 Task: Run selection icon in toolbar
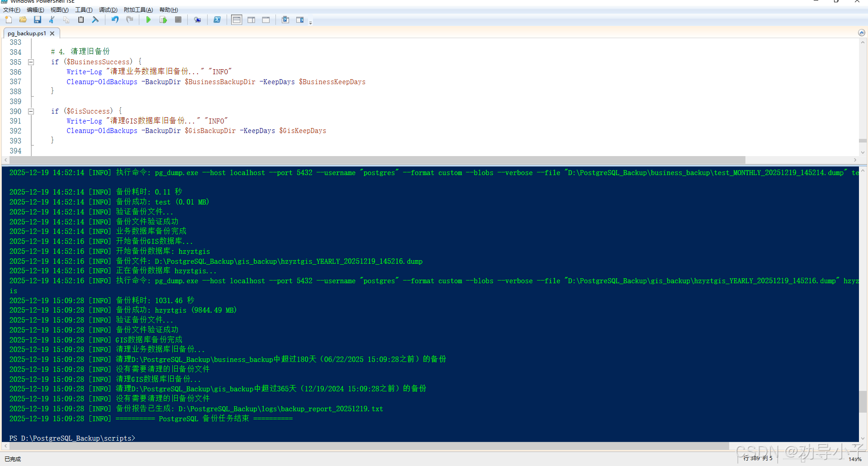[x=163, y=19]
